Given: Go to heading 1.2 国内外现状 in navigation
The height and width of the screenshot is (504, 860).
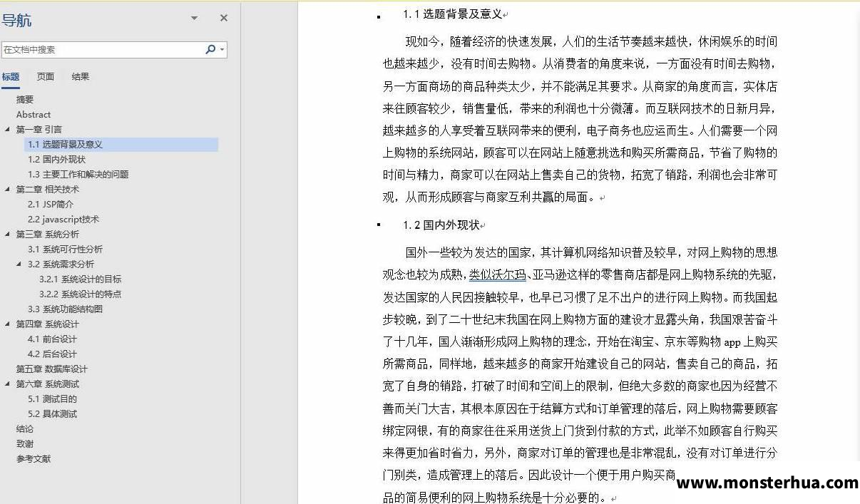Looking at the screenshot, I should [x=56, y=160].
